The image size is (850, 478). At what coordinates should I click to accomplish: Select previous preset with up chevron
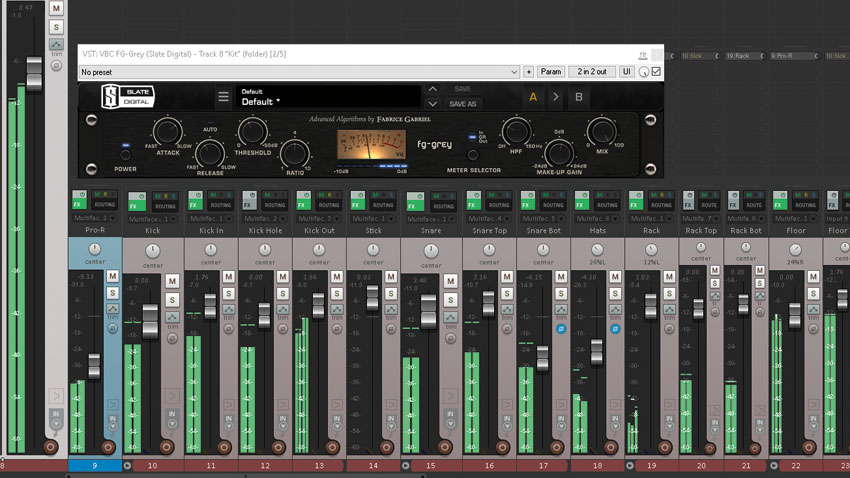click(433, 89)
